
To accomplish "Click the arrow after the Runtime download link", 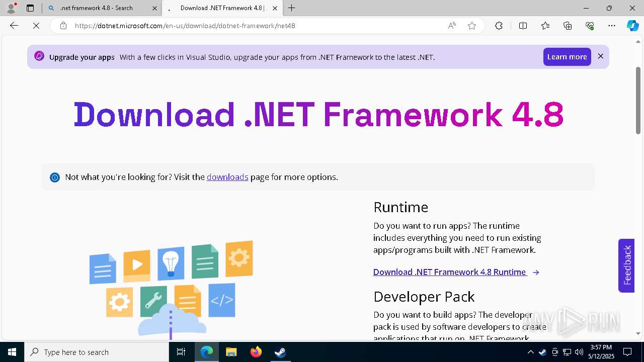I will click(x=536, y=273).
